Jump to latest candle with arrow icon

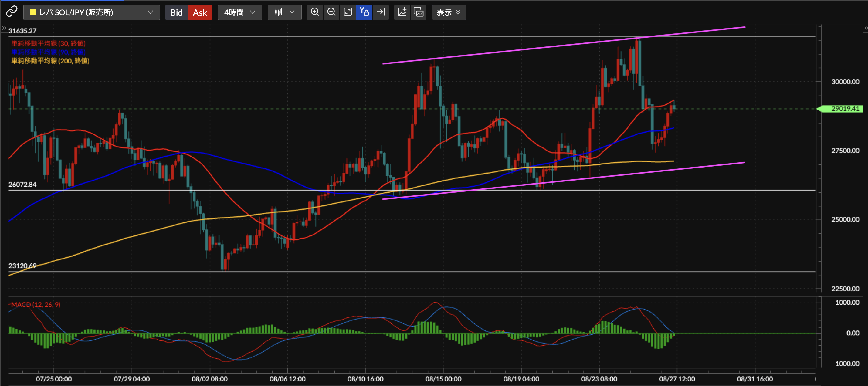coord(381,12)
